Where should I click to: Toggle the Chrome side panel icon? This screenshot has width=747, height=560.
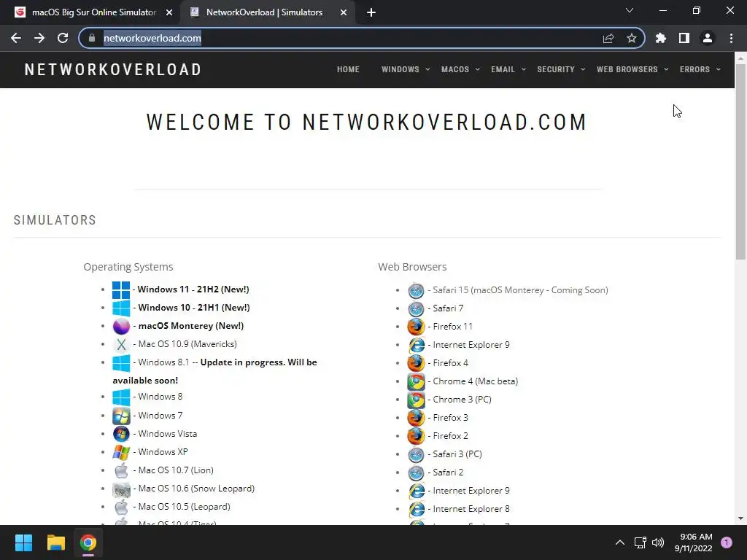click(684, 38)
